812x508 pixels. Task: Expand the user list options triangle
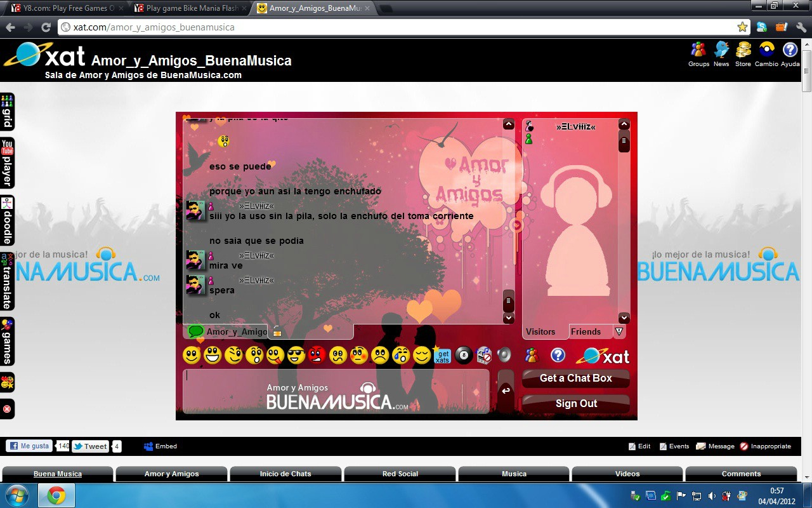[x=619, y=331]
